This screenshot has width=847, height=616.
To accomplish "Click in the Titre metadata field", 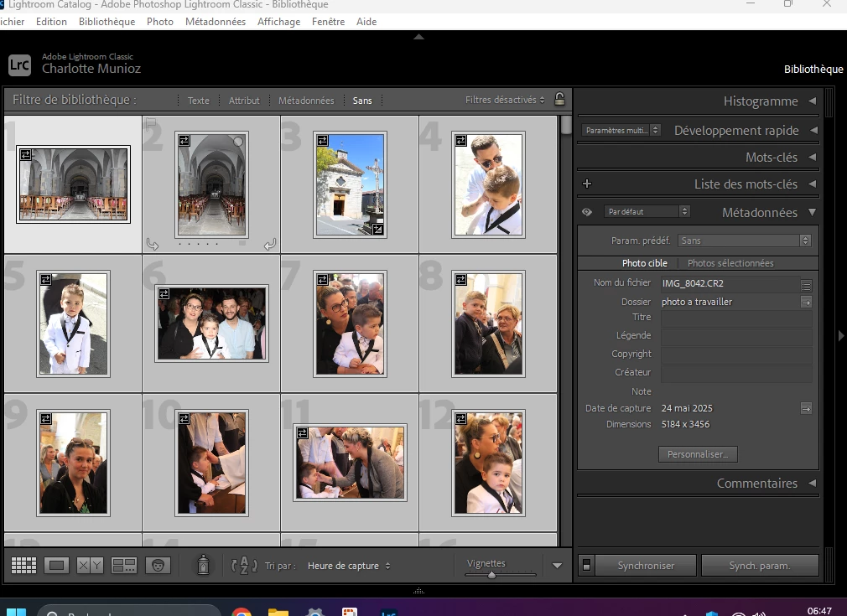I will 736,318.
